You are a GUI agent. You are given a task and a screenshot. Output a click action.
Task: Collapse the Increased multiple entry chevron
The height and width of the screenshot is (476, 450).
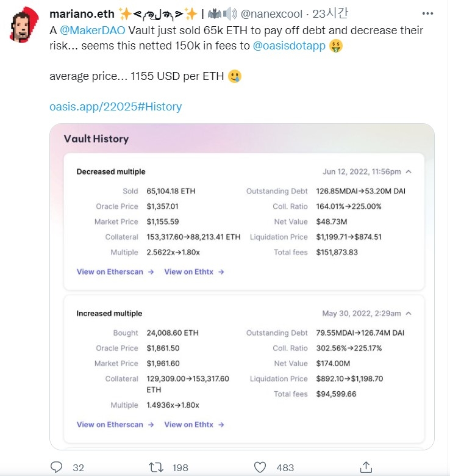(409, 313)
